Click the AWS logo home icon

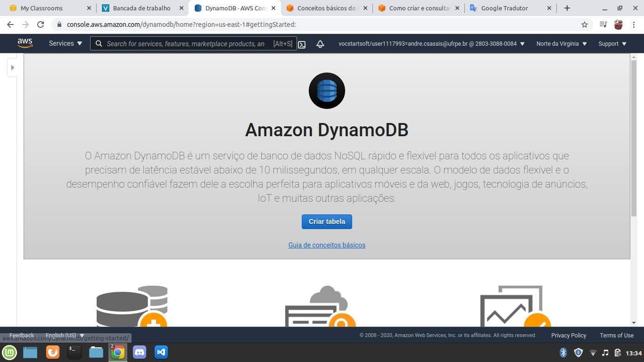click(x=25, y=43)
